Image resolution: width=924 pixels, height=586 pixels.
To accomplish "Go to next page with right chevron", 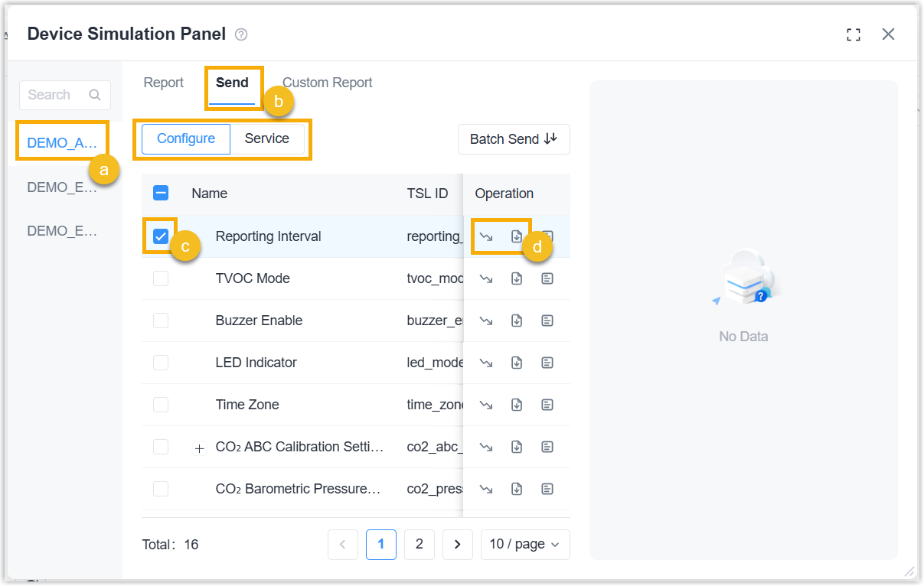I will click(x=458, y=545).
